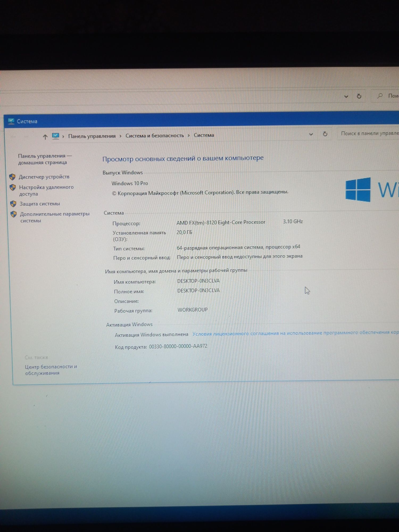Screen dimensions: 399x532
Task: Click the Просмотр основных сведений heading
Action: click(183, 159)
